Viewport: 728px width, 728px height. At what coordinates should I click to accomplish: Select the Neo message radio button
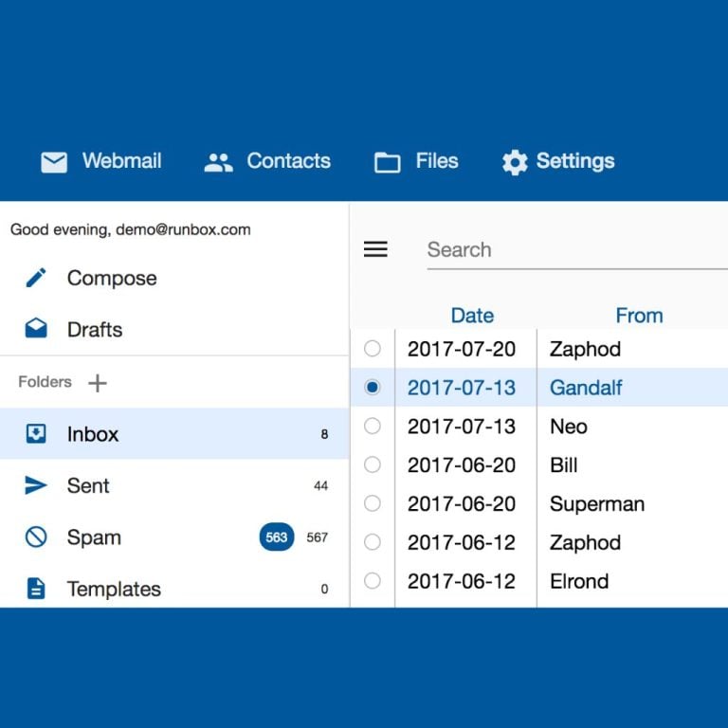[x=373, y=426]
